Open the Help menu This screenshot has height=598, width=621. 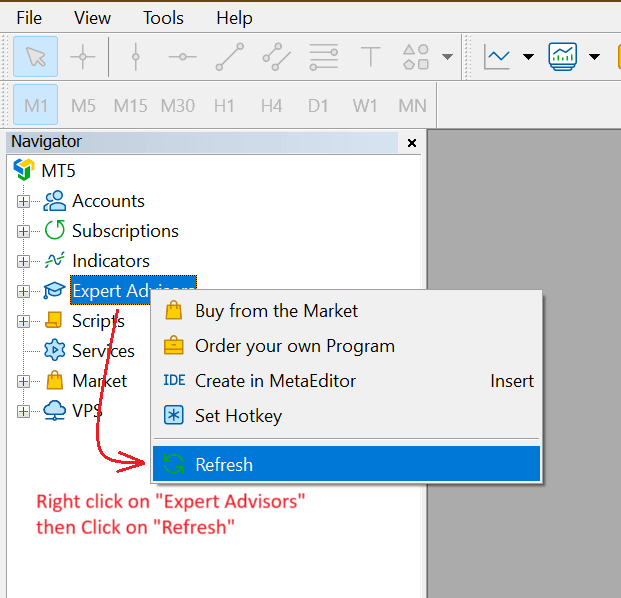coord(234,18)
